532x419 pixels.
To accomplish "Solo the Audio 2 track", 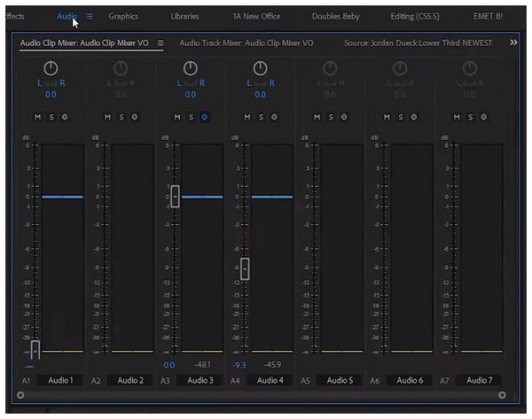I will pos(121,117).
